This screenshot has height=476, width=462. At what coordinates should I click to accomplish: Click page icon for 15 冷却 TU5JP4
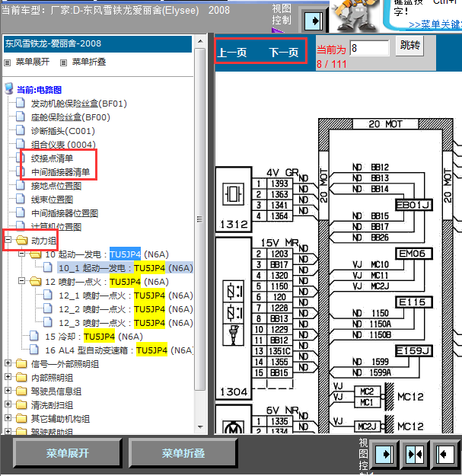34,336
